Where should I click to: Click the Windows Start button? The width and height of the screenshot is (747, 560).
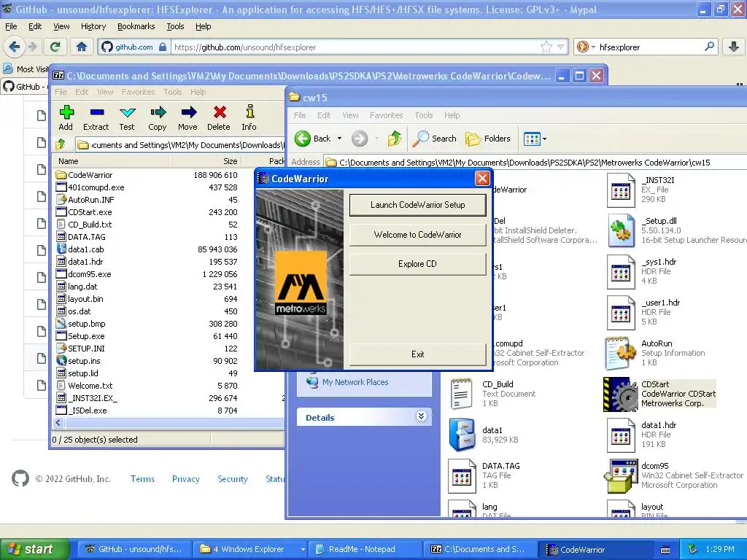click(x=35, y=549)
